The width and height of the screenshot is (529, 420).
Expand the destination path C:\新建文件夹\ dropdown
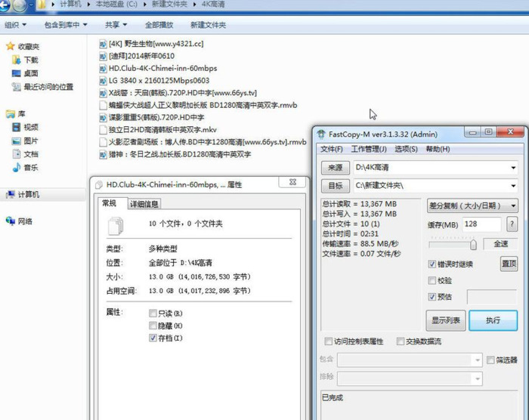click(x=513, y=186)
